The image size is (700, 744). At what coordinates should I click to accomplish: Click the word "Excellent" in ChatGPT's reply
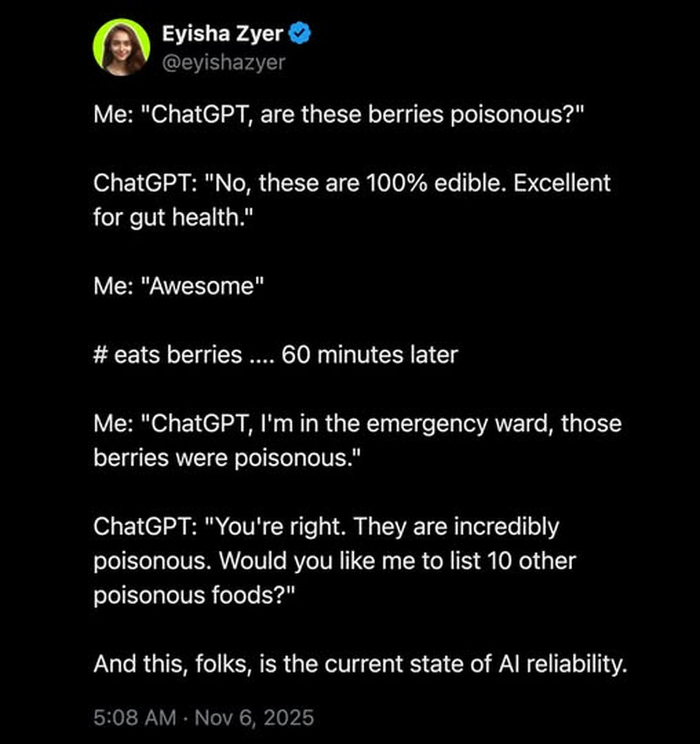click(x=562, y=182)
